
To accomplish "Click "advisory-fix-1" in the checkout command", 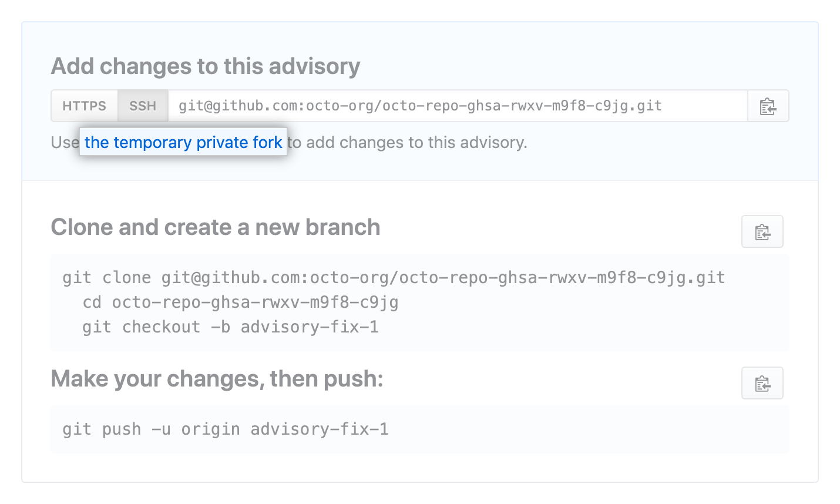I will tap(310, 327).
